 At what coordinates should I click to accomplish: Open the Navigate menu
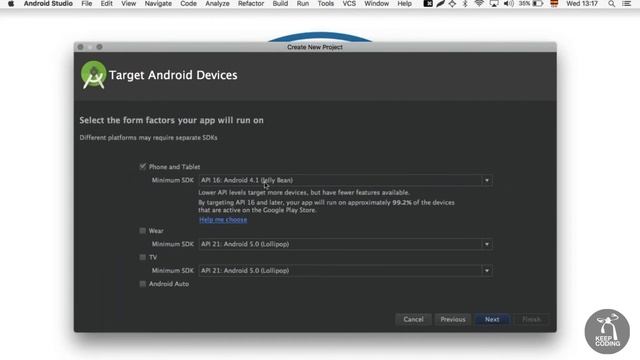pyautogui.click(x=158, y=4)
